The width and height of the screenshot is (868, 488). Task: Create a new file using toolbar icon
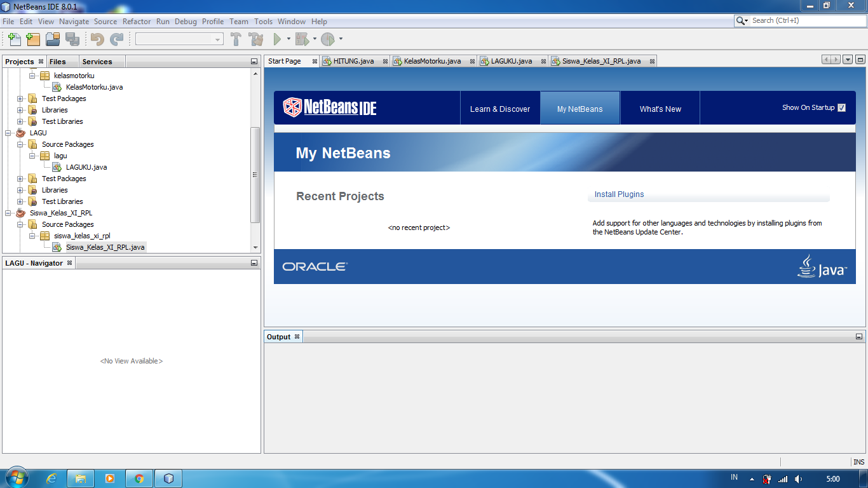14,39
